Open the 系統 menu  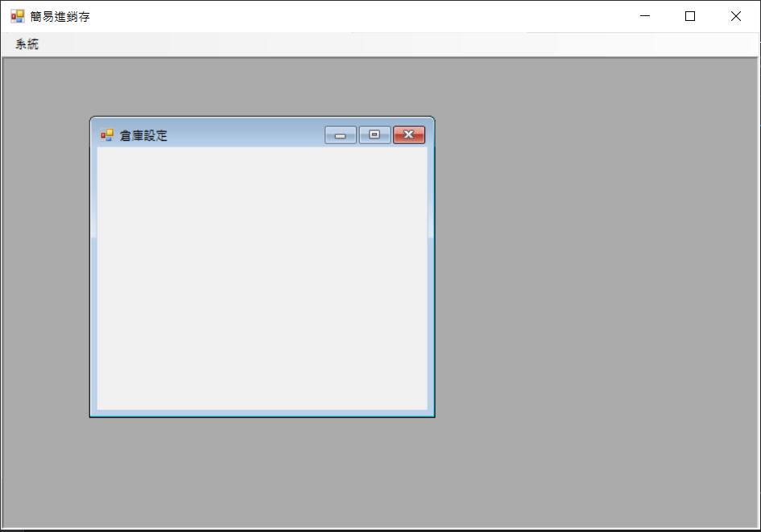27,44
